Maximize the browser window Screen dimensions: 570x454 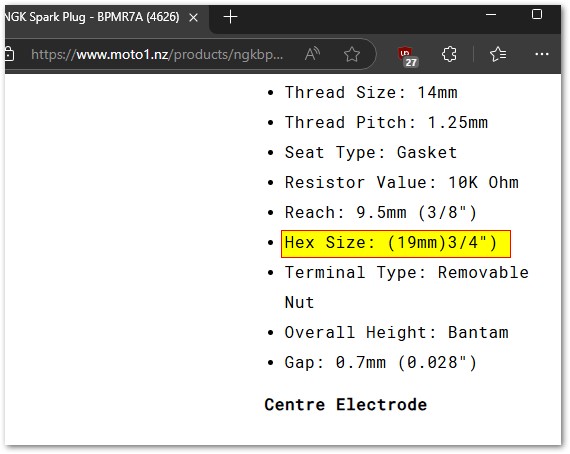tap(537, 15)
